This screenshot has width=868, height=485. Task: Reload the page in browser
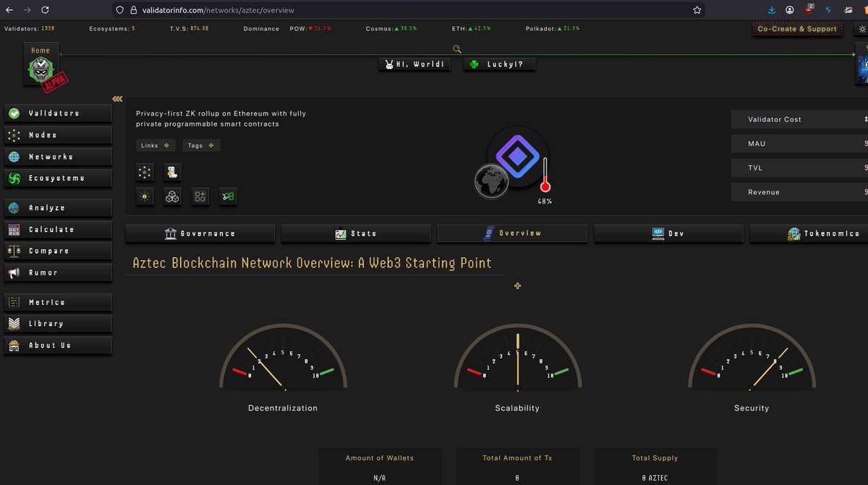(x=45, y=10)
